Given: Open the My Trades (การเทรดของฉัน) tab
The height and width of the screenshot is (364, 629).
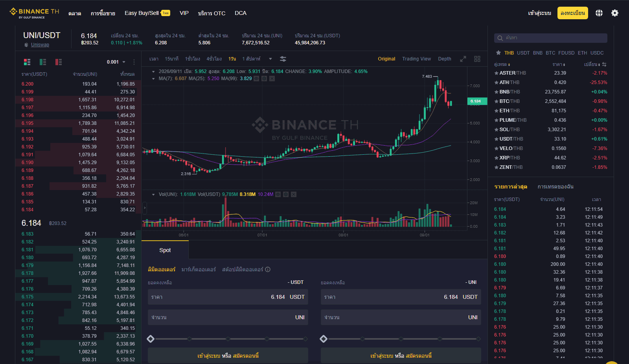Looking at the screenshot, I should pos(555,187).
